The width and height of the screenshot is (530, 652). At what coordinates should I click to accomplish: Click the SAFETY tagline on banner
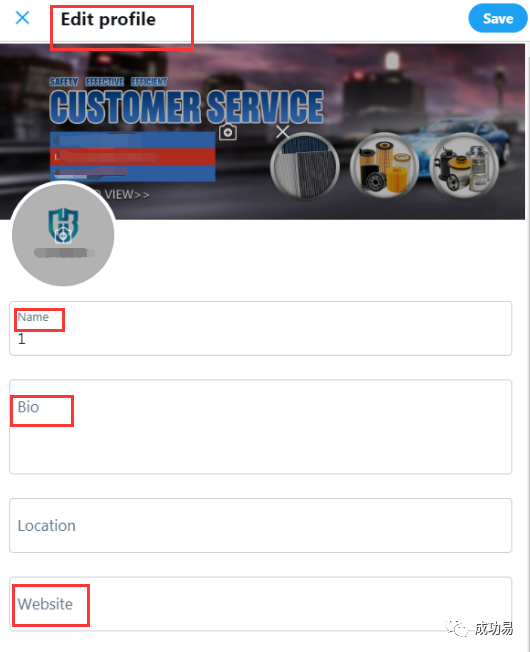[x=64, y=82]
